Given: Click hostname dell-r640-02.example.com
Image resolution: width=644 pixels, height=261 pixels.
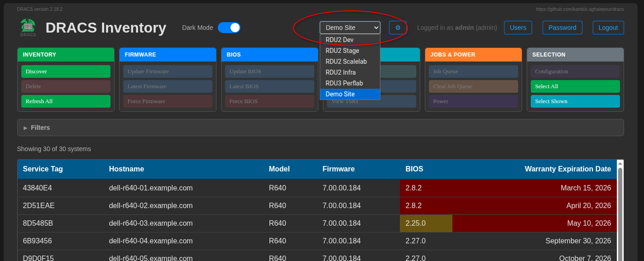Looking at the screenshot, I should [x=151, y=205].
